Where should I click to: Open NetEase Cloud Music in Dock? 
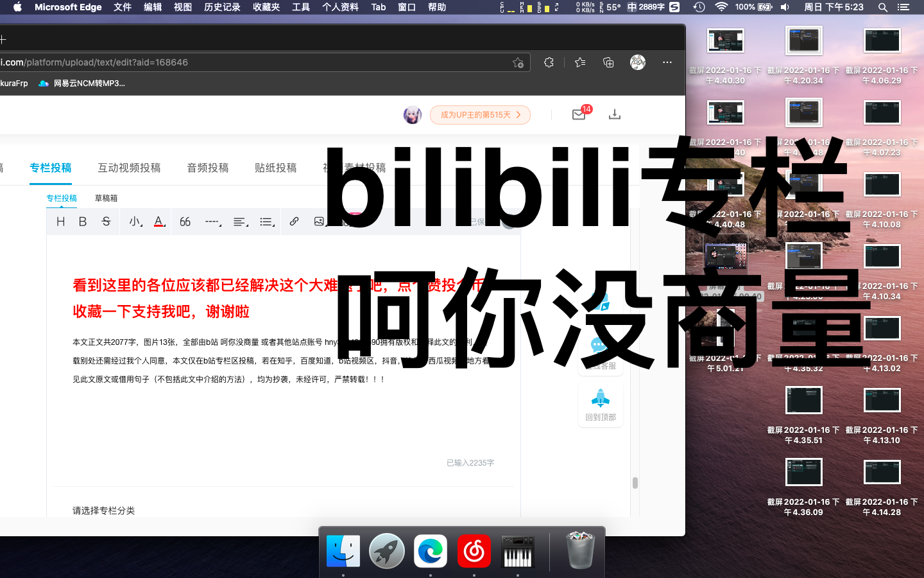point(474,551)
